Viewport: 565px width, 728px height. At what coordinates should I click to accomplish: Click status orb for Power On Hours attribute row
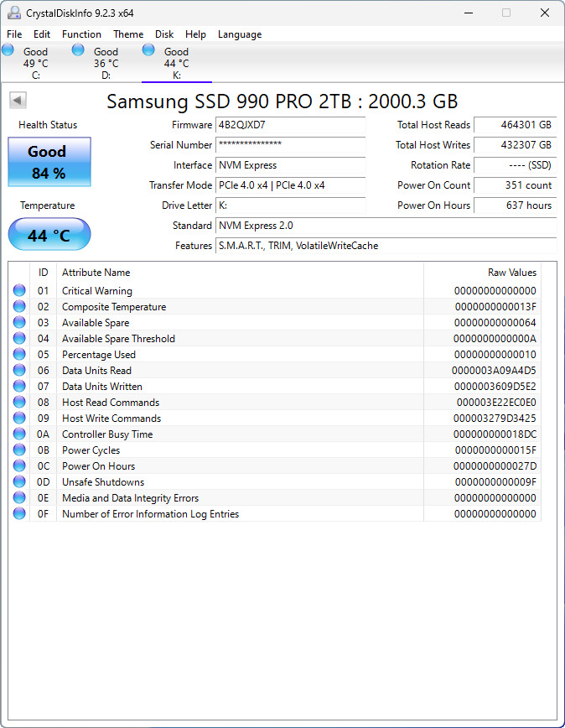(x=19, y=465)
